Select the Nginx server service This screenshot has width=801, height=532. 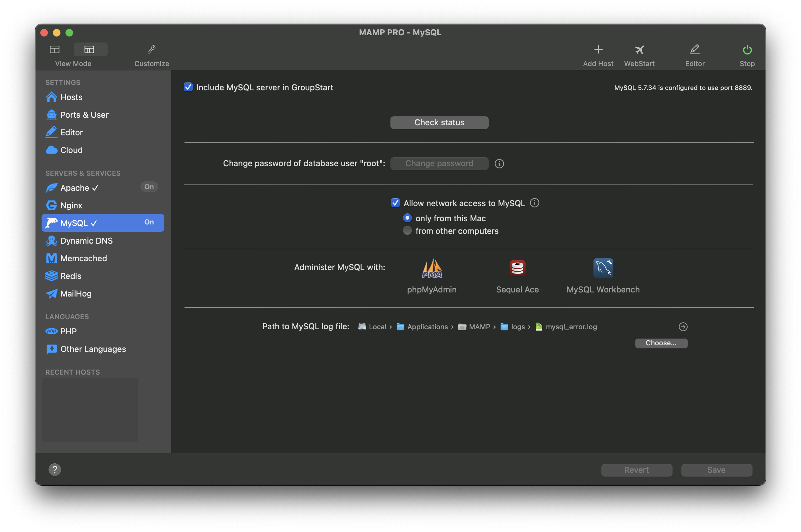pos(71,205)
